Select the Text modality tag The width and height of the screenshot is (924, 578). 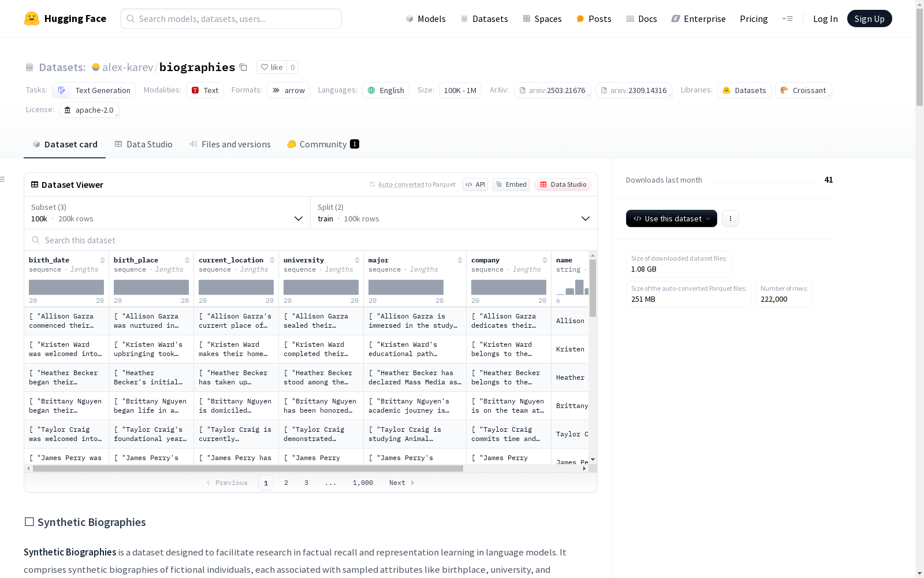tap(204, 90)
